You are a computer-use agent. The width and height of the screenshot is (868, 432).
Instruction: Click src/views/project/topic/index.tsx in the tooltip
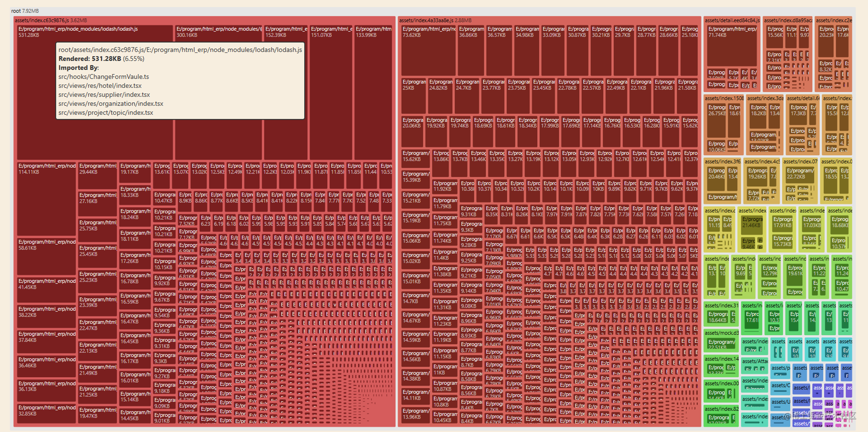pyautogui.click(x=106, y=113)
